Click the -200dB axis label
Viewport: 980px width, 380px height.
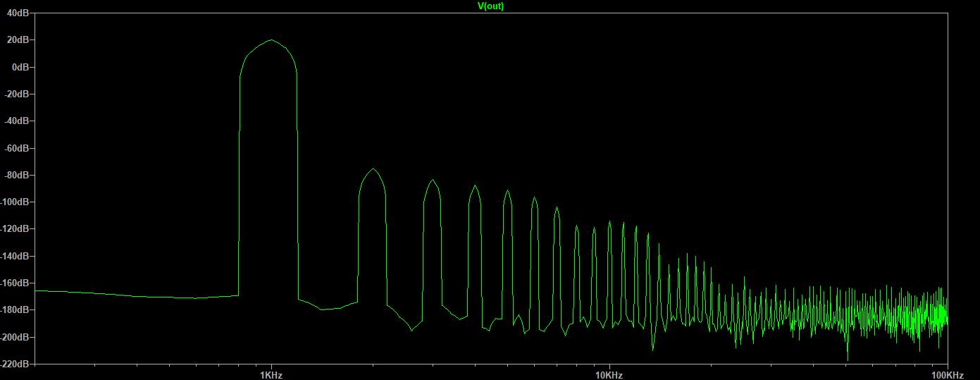pyautogui.click(x=15, y=337)
